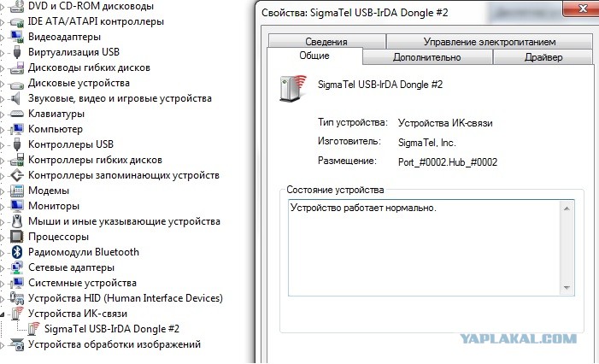599x364 pixels.
Task: Switch to the Драйвер tab
Action: point(543,57)
